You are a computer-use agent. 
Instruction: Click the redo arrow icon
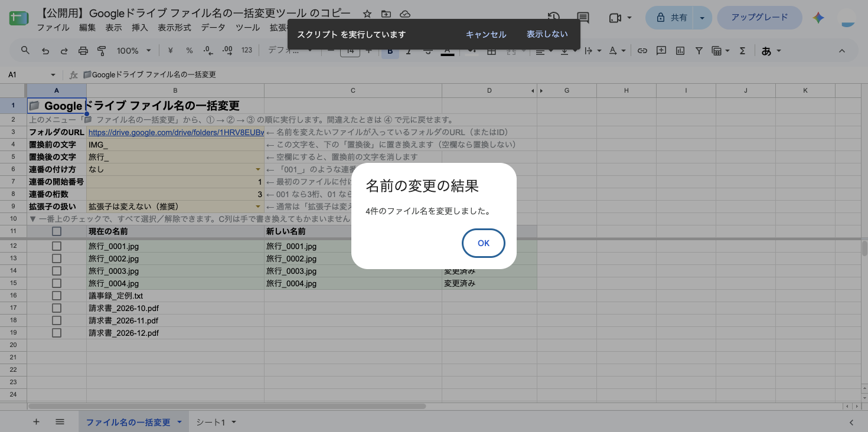(x=64, y=51)
